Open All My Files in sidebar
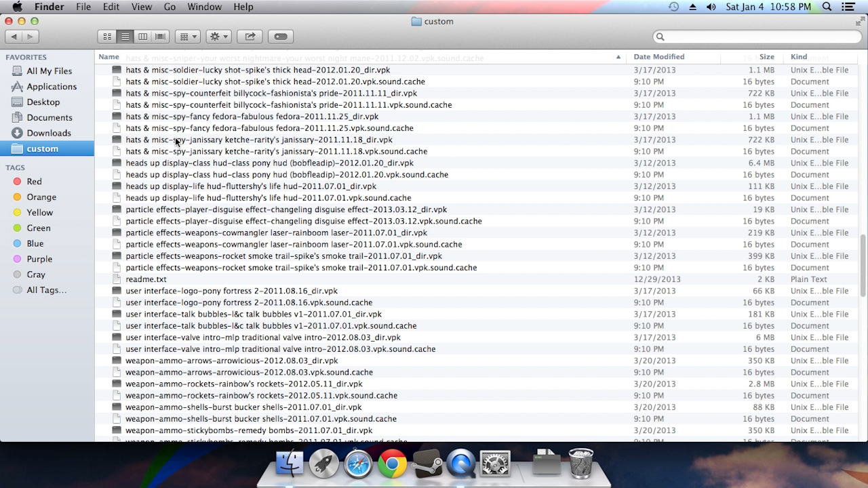 pos(47,71)
